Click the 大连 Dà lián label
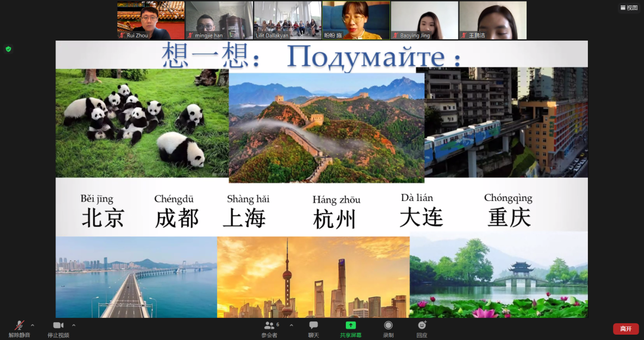The height and width of the screenshot is (340, 644). pyautogui.click(x=421, y=211)
